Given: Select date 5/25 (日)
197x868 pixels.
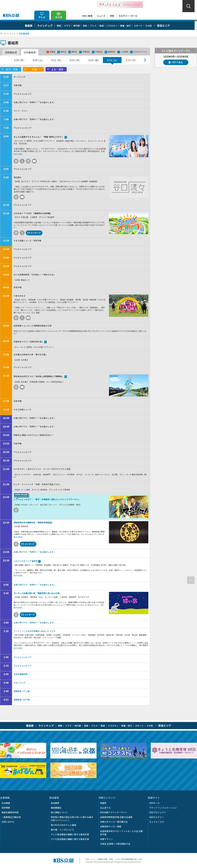Looking at the screenshot, I should point(131,60).
